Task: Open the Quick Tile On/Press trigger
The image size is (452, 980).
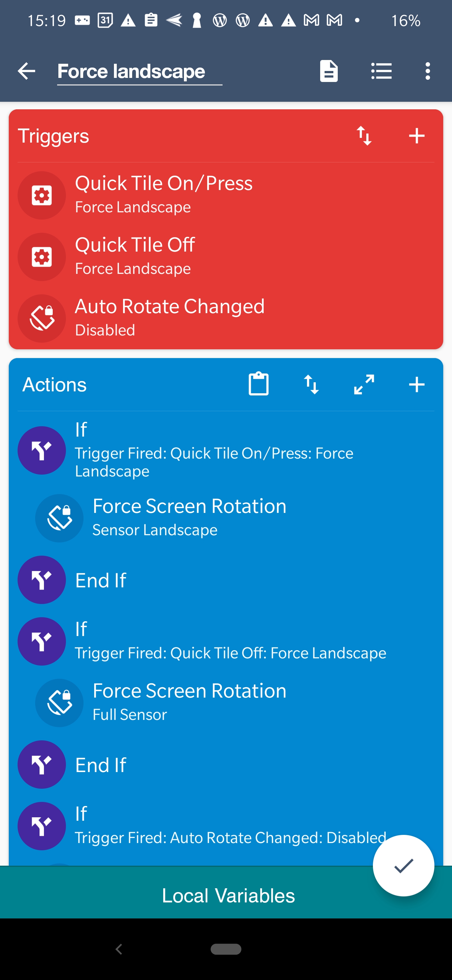Action: pyautogui.click(x=164, y=194)
